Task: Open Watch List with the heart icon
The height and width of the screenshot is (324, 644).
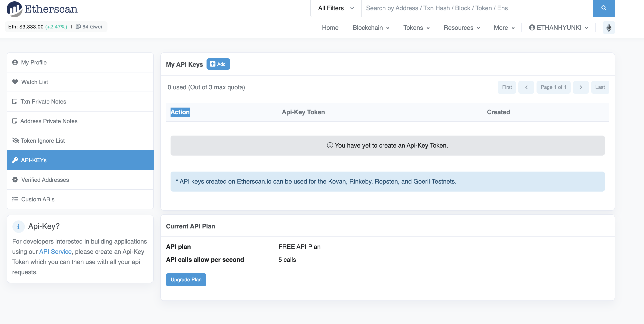Action: pyautogui.click(x=34, y=82)
